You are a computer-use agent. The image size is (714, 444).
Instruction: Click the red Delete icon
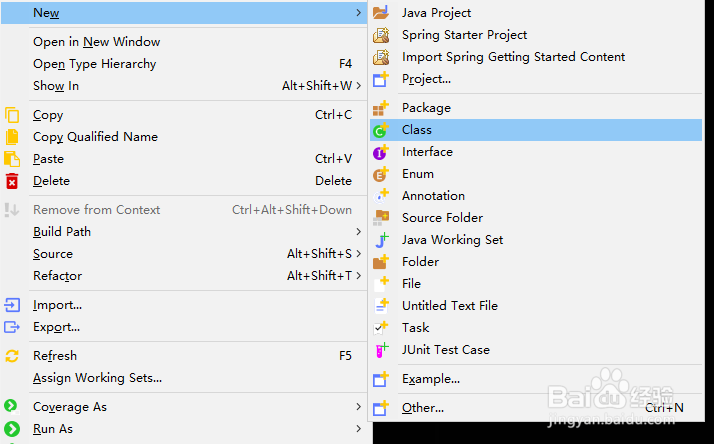12,181
